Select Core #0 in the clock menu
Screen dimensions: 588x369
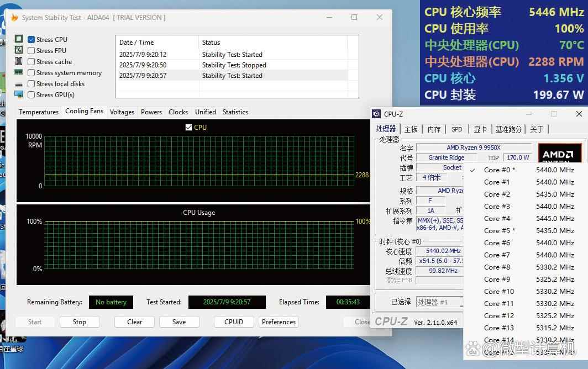(x=524, y=170)
